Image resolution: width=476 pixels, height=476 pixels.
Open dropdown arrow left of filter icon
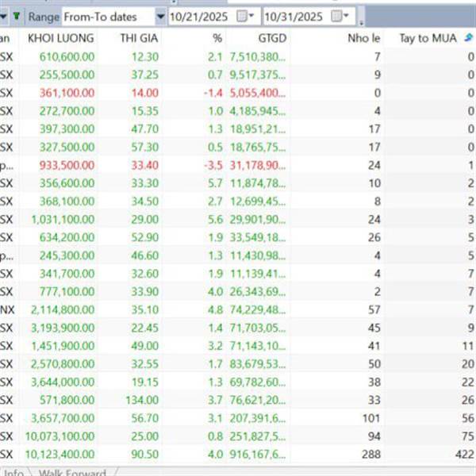coord(4,17)
